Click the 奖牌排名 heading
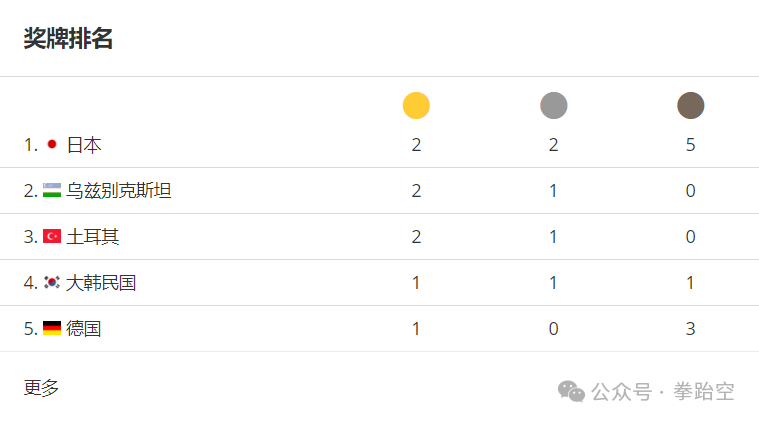This screenshot has width=759, height=422. [68, 38]
